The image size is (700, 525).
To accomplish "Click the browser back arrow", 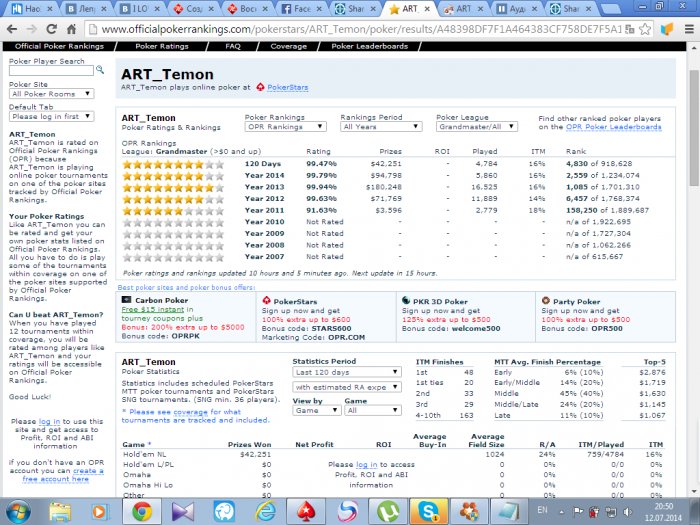I will click(x=14, y=29).
